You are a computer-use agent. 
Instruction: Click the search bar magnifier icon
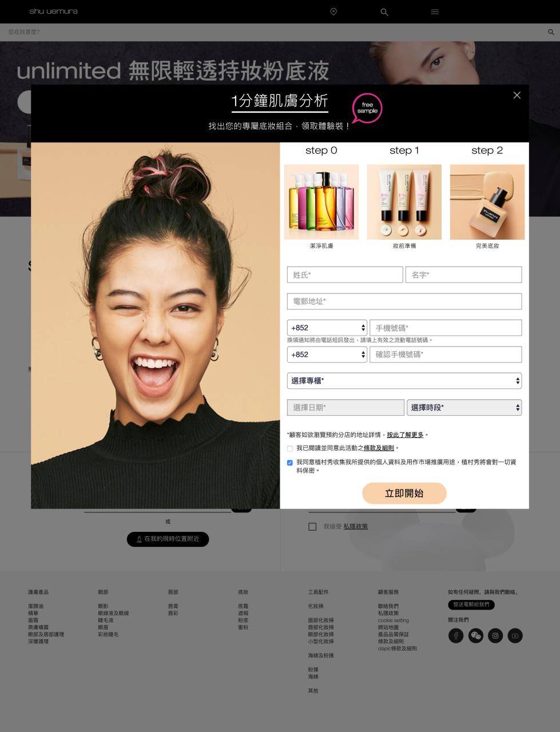(x=551, y=32)
